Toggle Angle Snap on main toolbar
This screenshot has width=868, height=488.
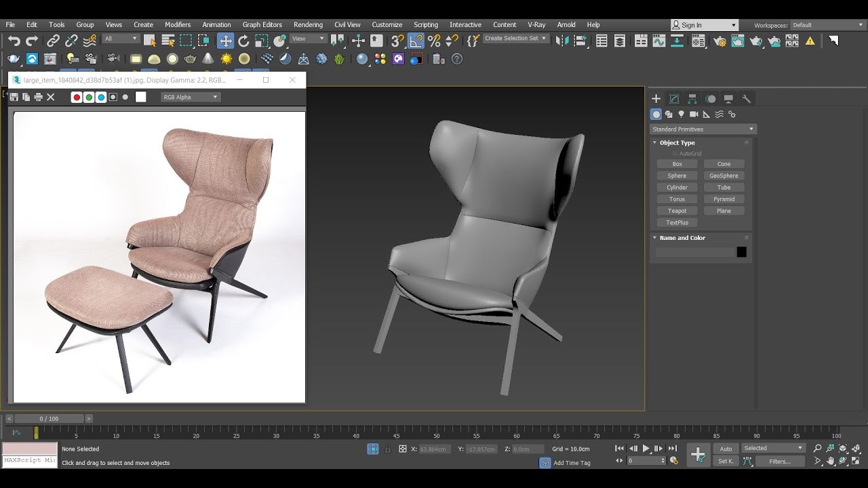tap(416, 41)
